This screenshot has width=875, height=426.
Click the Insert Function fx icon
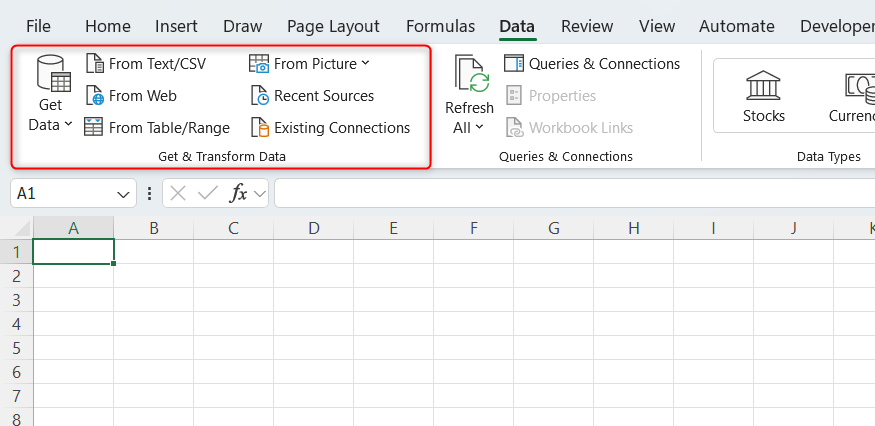239,193
